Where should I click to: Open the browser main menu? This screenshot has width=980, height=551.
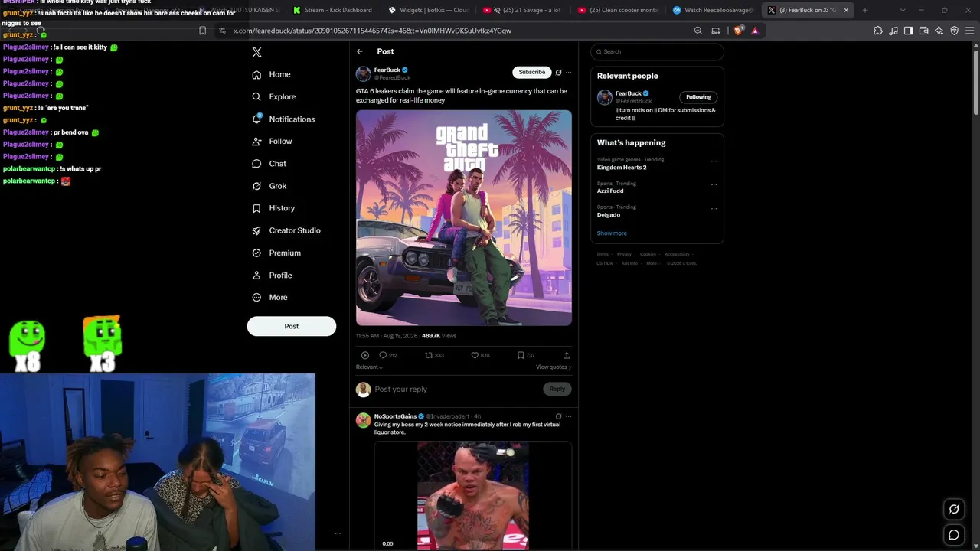pyautogui.click(x=969, y=31)
